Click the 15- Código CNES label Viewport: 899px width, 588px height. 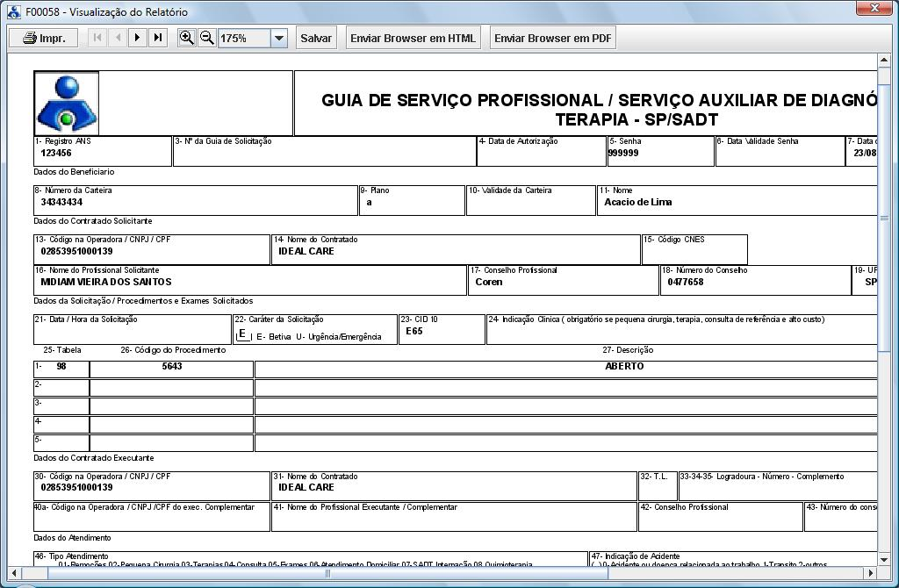pyautogui.click(x=674, y=240)
